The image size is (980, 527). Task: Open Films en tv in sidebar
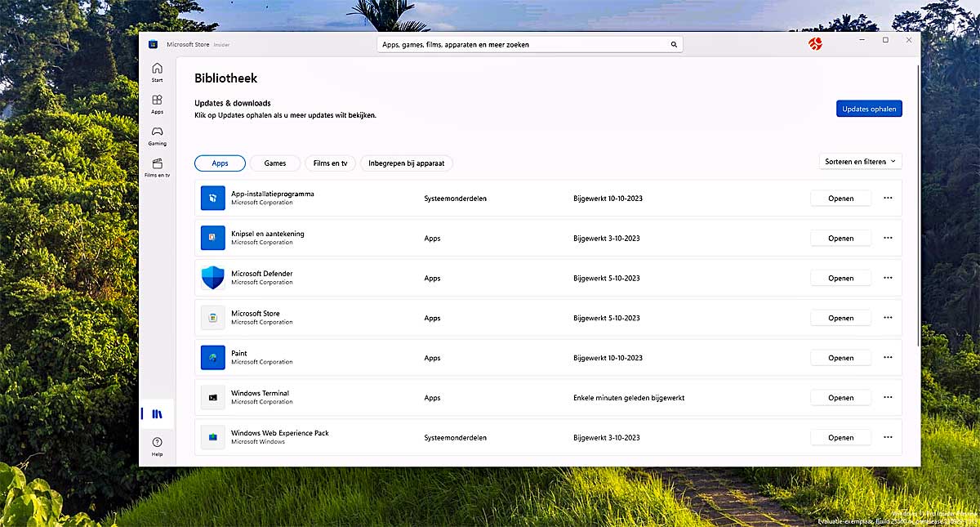click(x=157, y=168)
